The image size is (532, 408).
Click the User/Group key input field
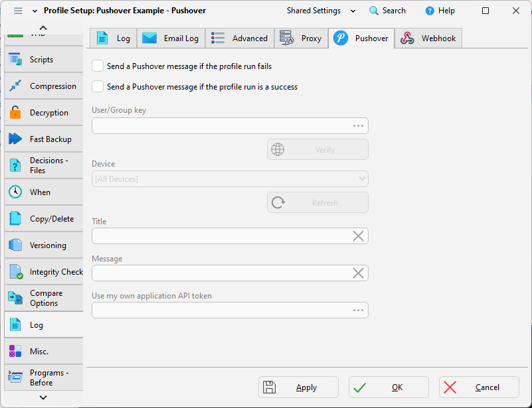point(230,126)
